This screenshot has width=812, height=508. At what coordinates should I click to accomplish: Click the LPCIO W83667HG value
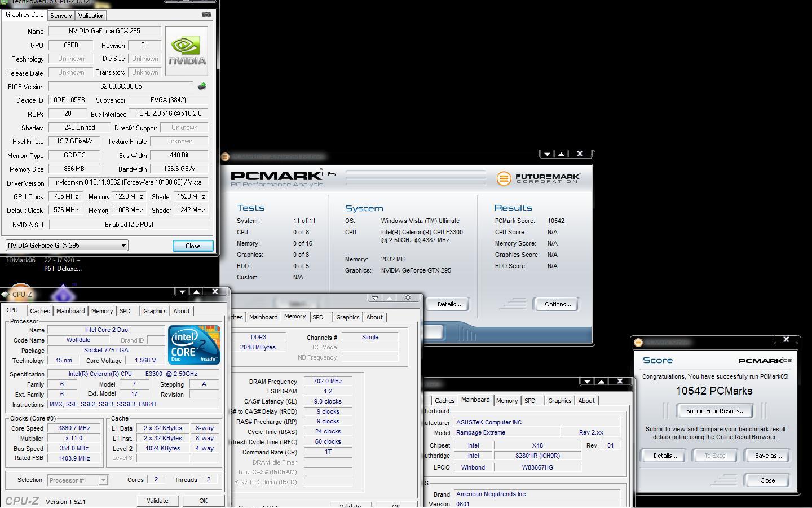click(x=537, y=467)
